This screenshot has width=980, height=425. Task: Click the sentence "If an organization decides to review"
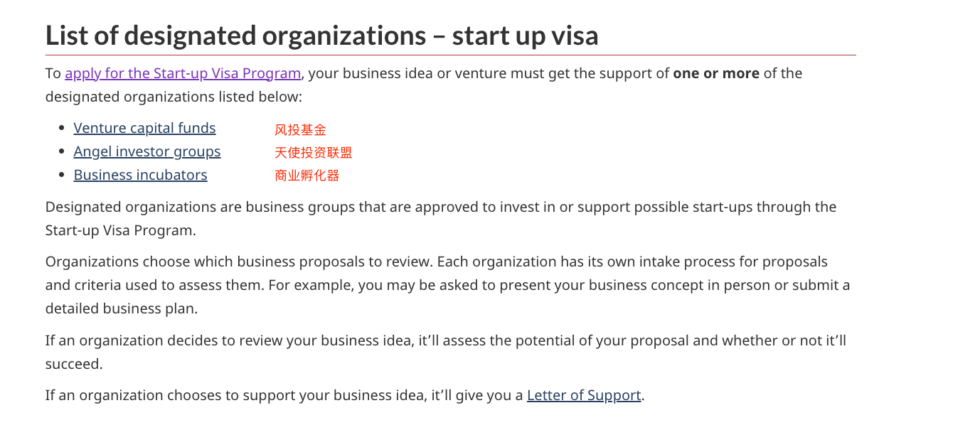446,353
